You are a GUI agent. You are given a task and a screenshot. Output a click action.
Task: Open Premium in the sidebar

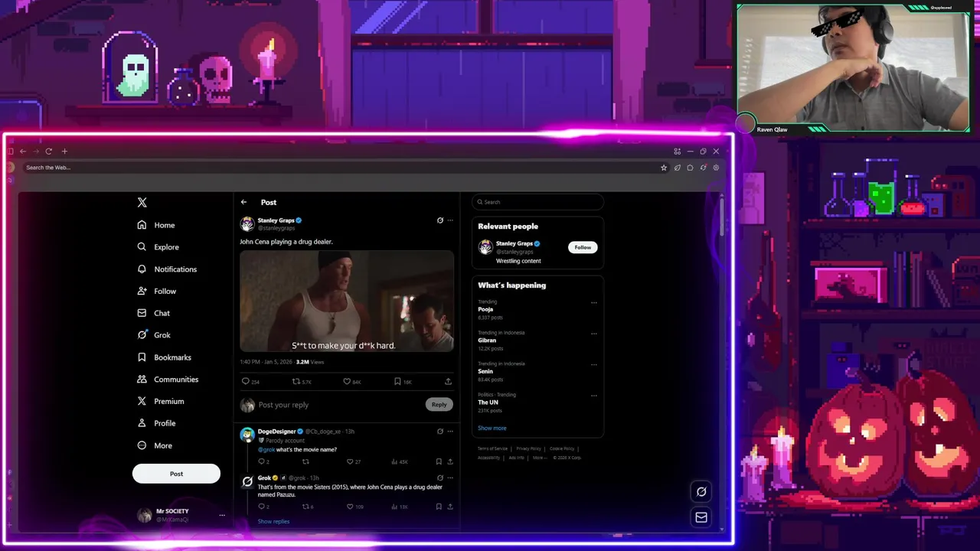pos(161,401)
